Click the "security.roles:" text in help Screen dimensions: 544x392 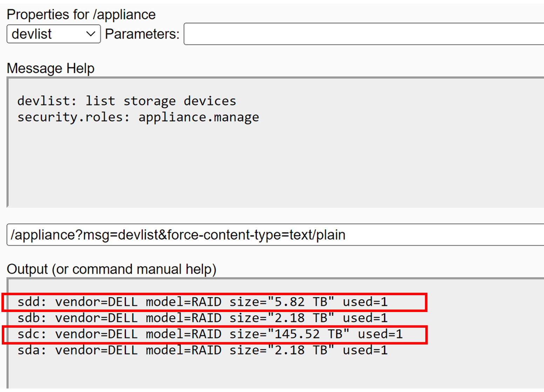[x=73, y=117]
